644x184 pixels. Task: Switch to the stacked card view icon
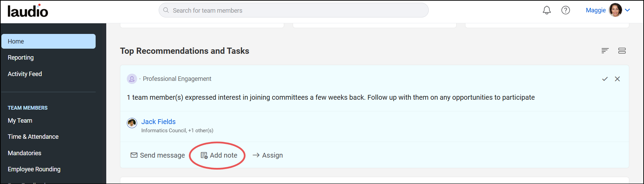(622, 51)
